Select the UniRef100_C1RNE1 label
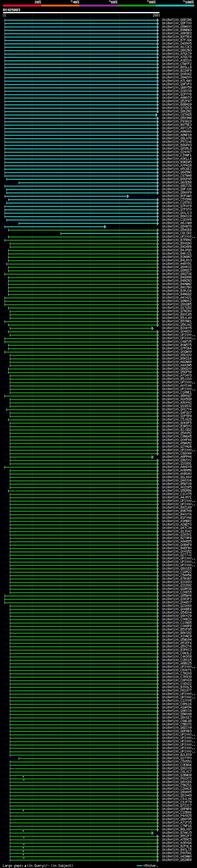197x868 pixels. (177, 393)
